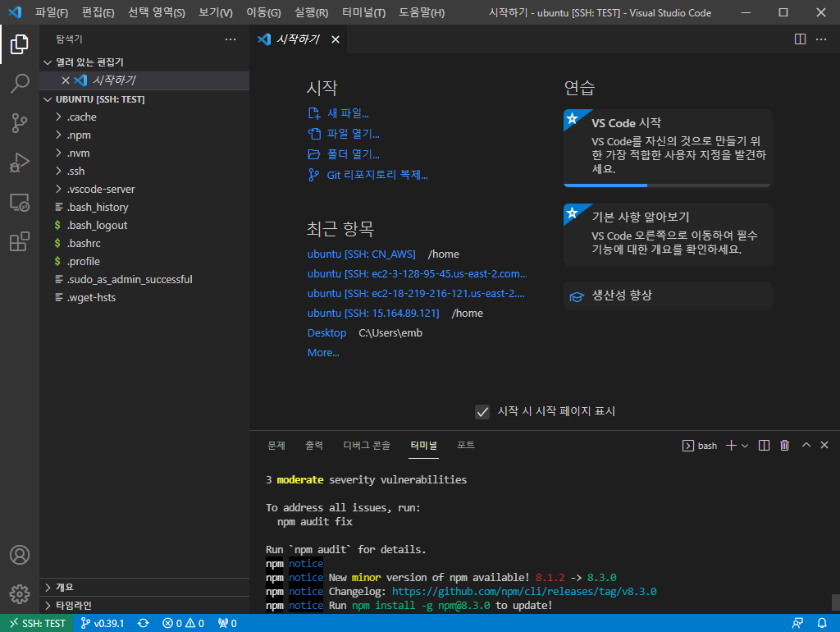Screen dimensions: 840x632
Task: Open the 파일(F) menu
Action: (x=52, y=12)
